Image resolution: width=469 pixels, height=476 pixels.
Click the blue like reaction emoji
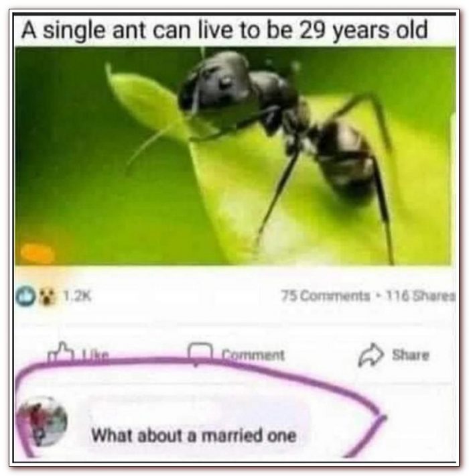coord(26,296)
